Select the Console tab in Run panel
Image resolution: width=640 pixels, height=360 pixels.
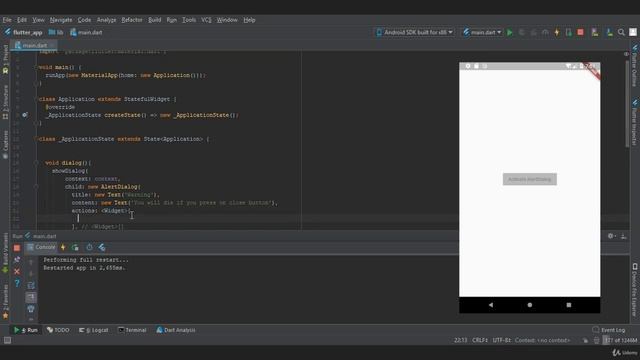tap(41, 247)
